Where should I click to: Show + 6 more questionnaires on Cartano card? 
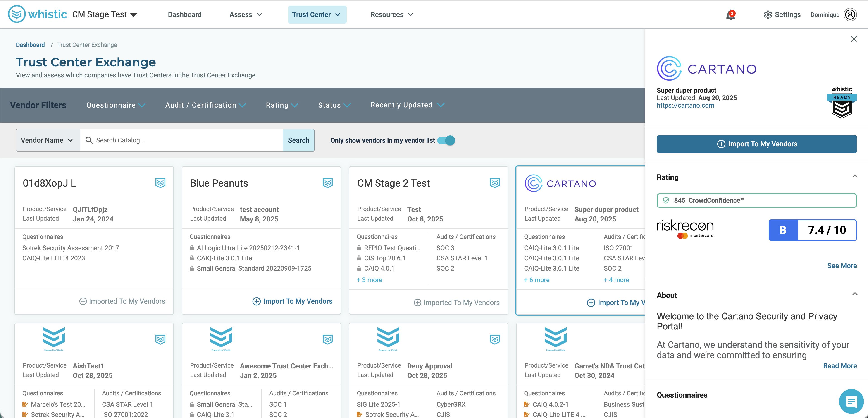537,280
